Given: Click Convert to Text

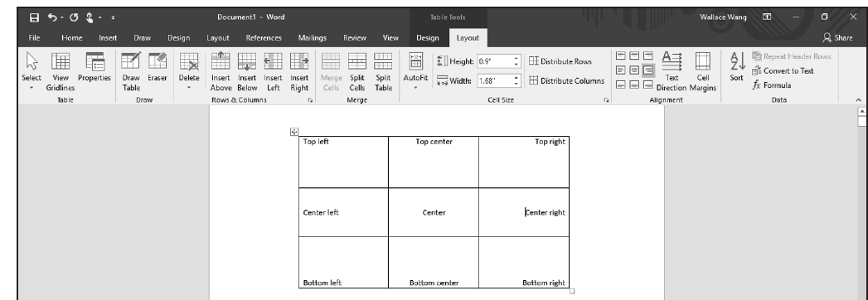Looking at the screenshot, I should (x=783, y=70).
